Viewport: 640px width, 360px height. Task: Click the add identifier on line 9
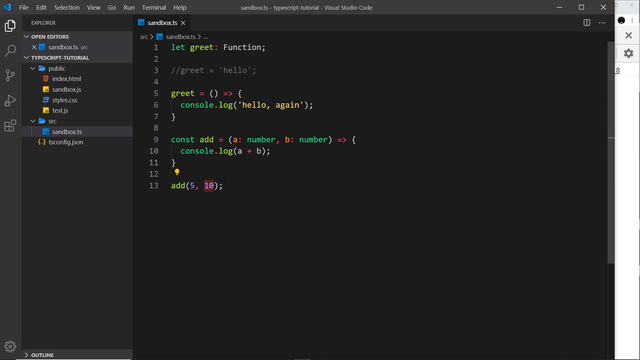tap(207, 140)
